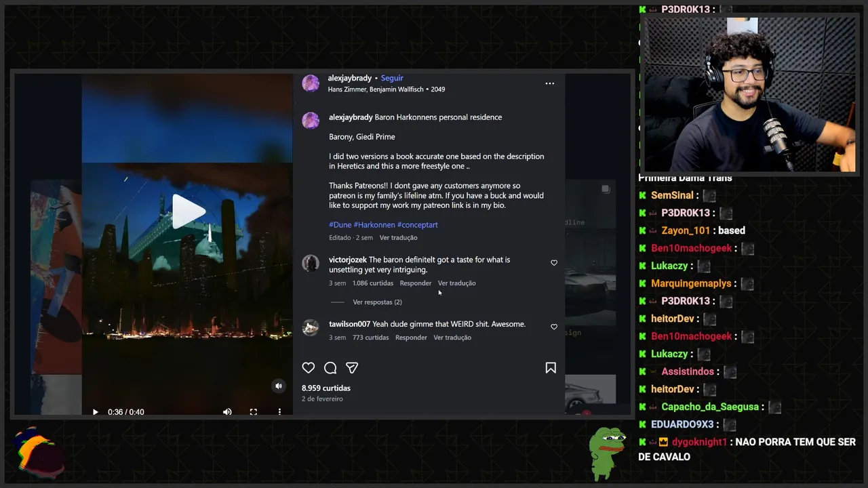Like tawilson007's comment
This screenshot has width=868, height=488.
[554, 327]
